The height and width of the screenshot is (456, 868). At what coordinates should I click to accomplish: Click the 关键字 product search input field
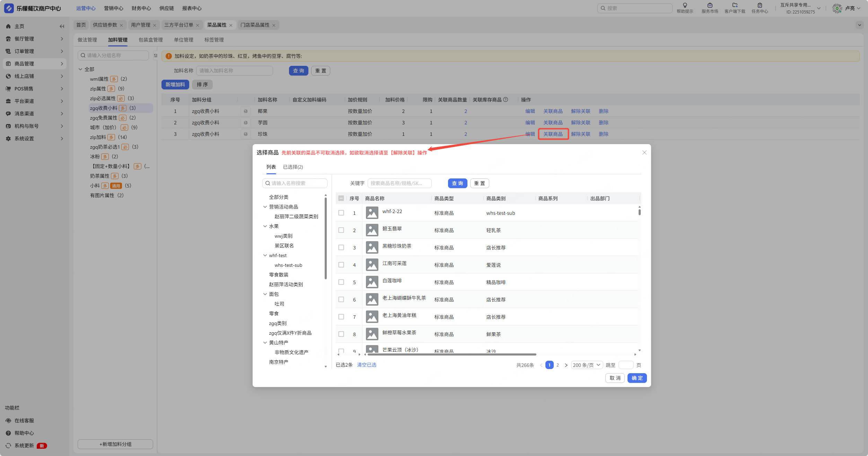tap(399, 183)
